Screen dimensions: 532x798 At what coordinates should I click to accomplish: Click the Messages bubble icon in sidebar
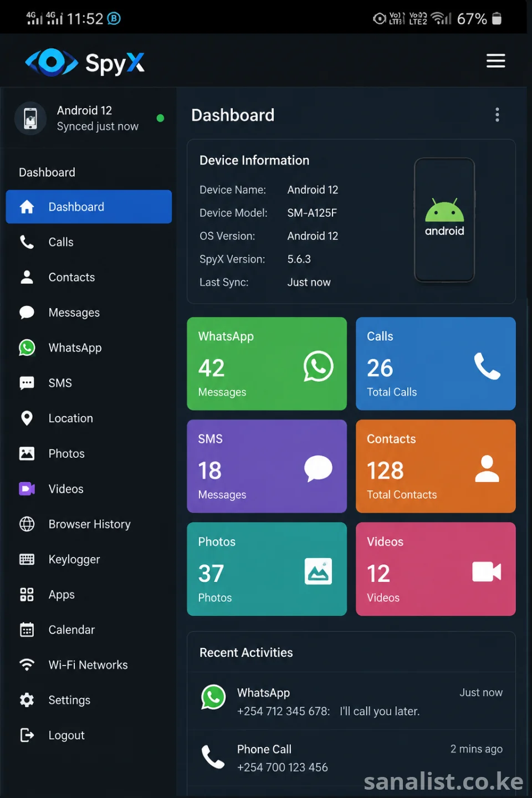click(27, 313)
